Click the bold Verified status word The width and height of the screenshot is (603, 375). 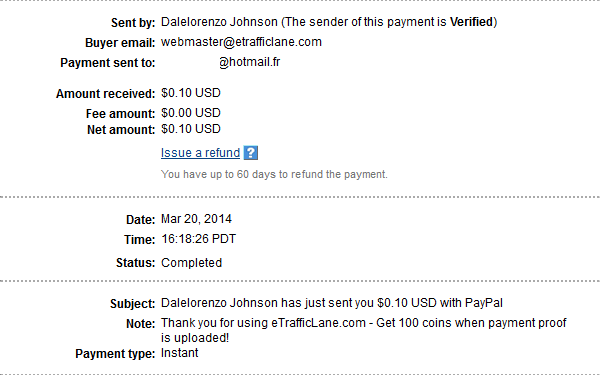(471, 22)
